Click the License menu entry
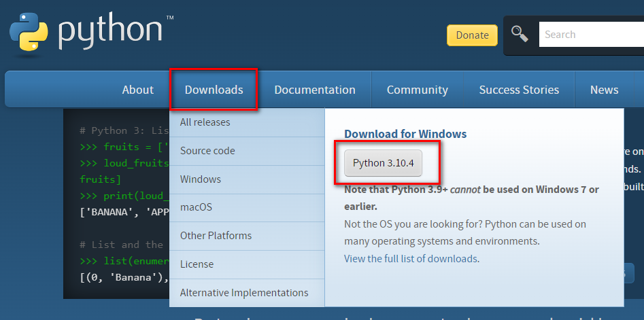This screenshot has height=320, width=644. click(197, 264)
